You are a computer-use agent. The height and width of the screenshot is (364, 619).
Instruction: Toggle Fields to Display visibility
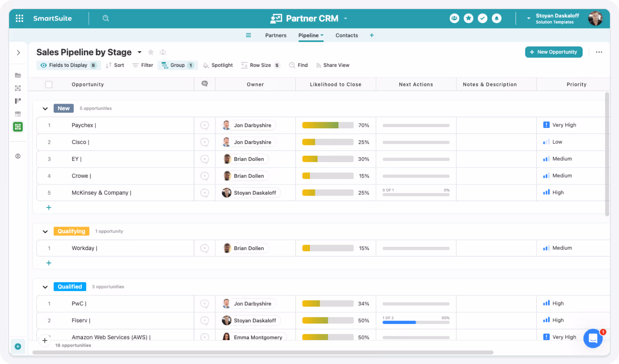69,65
